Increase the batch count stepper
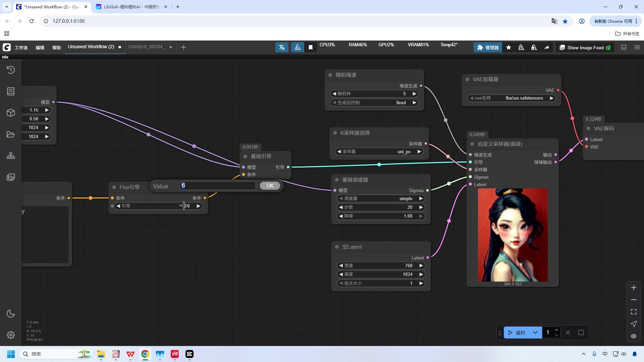 tap(556, 330)
